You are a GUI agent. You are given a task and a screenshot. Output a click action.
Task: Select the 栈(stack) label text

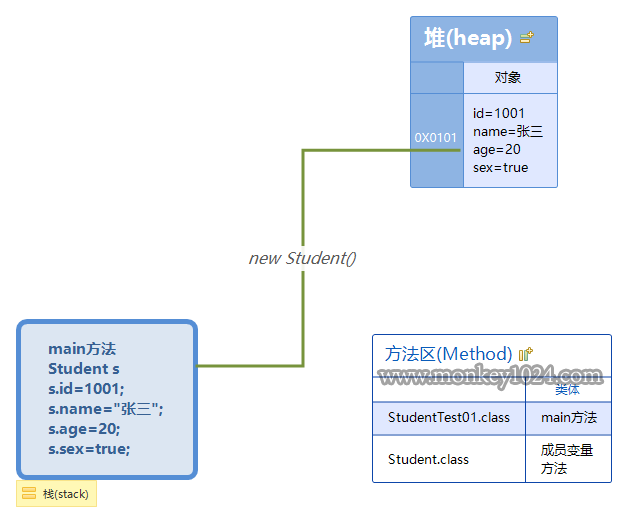66,494
